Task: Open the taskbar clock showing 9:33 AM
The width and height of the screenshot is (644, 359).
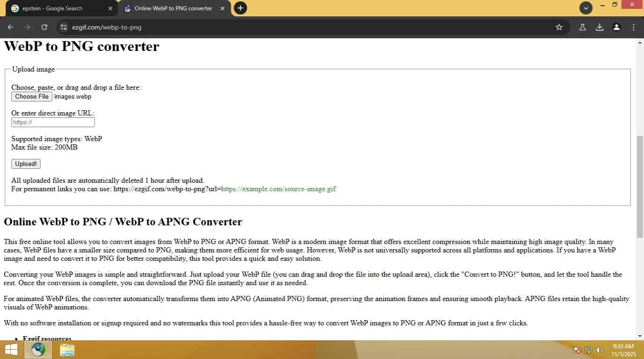Action: tap(623, 350)
